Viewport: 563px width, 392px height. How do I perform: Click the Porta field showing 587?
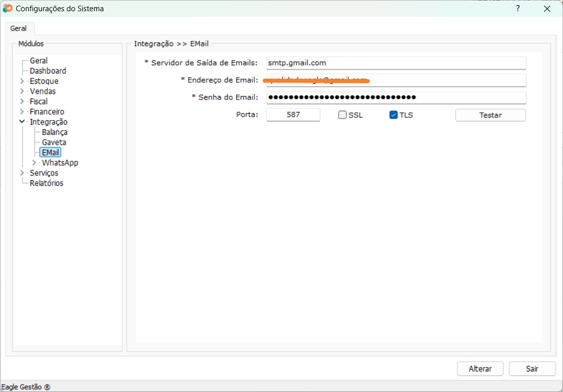point(293,115)
